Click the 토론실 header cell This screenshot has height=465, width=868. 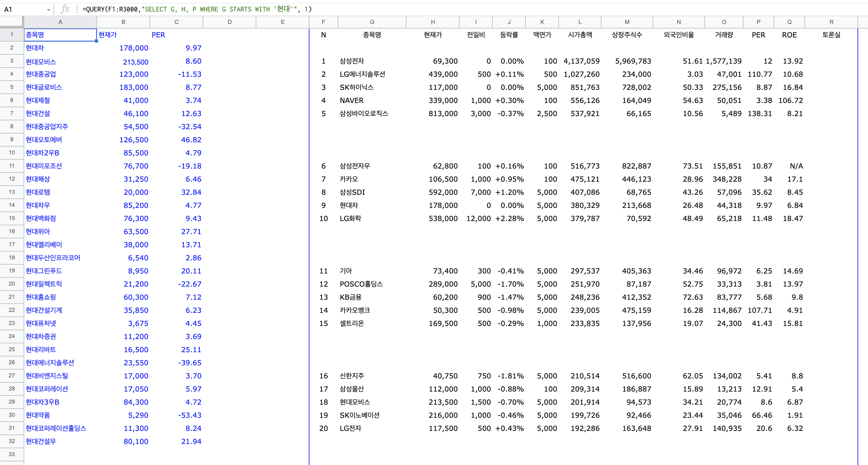tap(831, 35)
